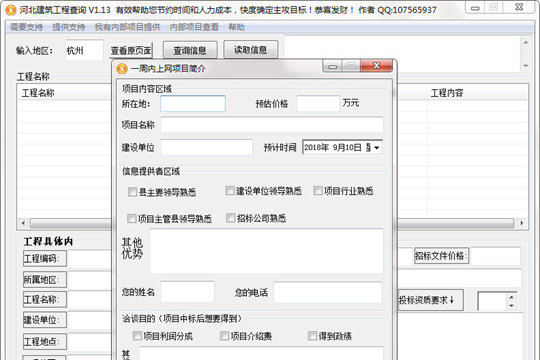Click the list's horizontal scrollbar left arrow
Image resolution: width=540 pixels, height=360 pixels.
coord(23,223)
